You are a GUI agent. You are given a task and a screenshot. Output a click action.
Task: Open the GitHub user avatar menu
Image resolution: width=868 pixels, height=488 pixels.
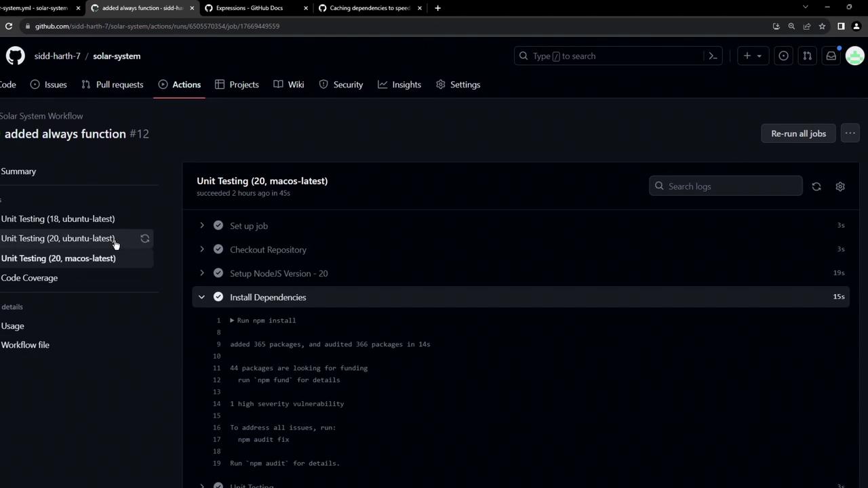tap(855, 56)
